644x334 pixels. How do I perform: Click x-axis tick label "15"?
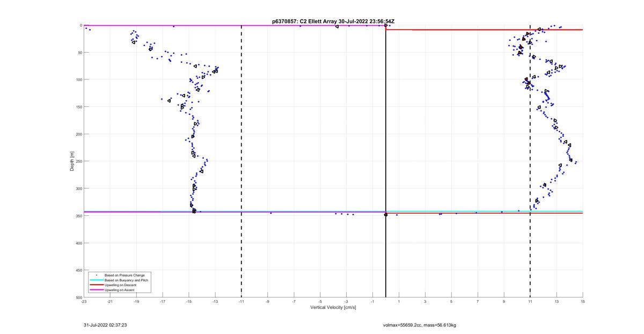point(583,301)
